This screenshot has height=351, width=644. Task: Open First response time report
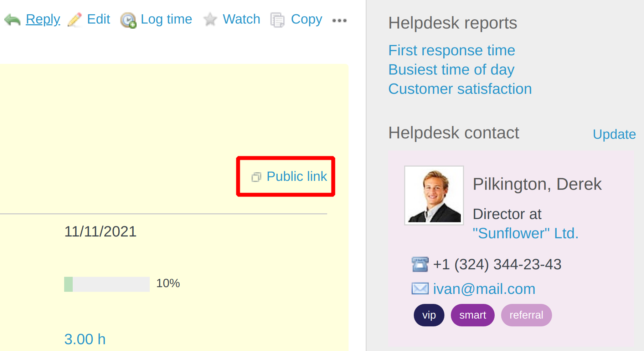coord(452,50)
